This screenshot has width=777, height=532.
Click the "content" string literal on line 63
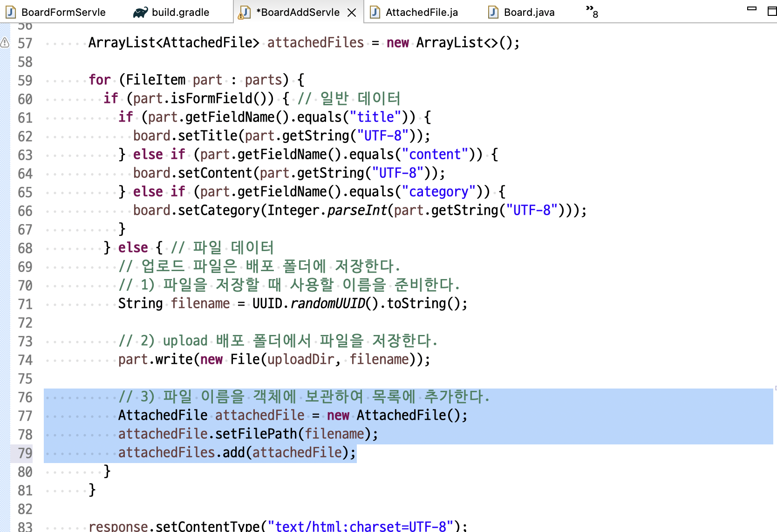tap(435, 154)
